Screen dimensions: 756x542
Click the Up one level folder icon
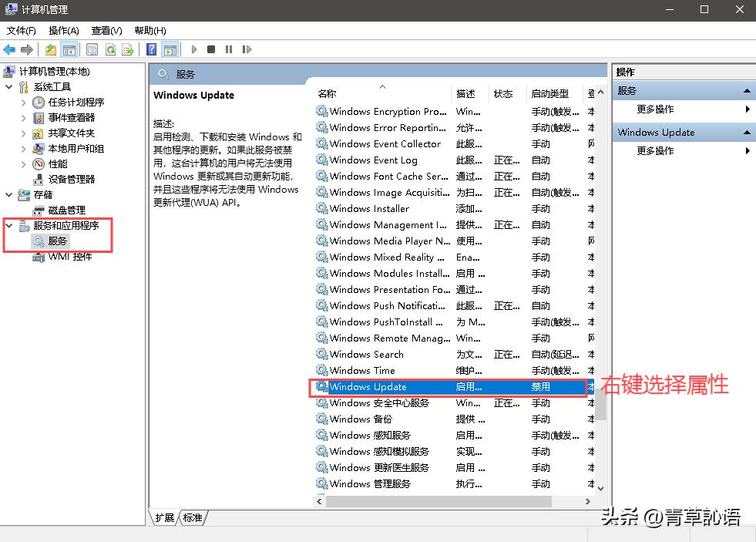tap(51, 49)
